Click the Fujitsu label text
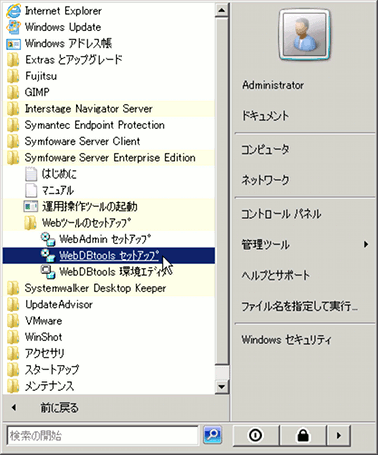 pos(41,76)
